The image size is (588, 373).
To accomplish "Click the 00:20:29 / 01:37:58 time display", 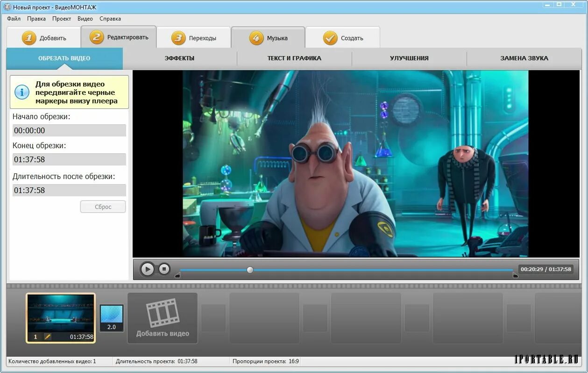I will click(546, 269).
